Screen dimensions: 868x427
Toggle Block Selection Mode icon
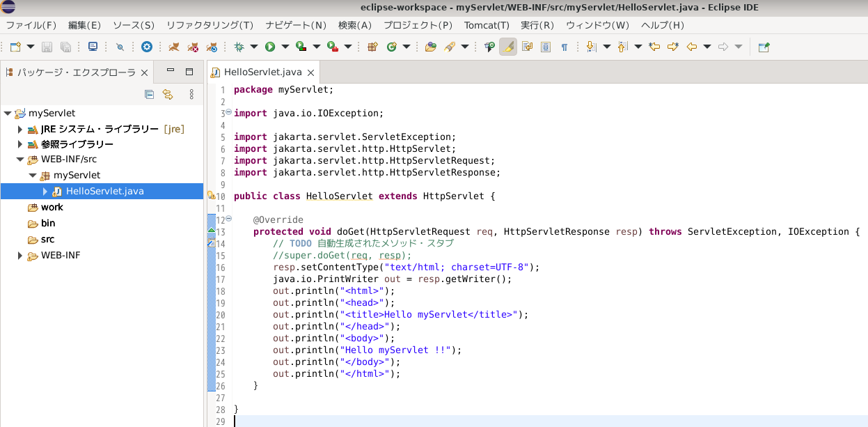(x=546, y=47)
